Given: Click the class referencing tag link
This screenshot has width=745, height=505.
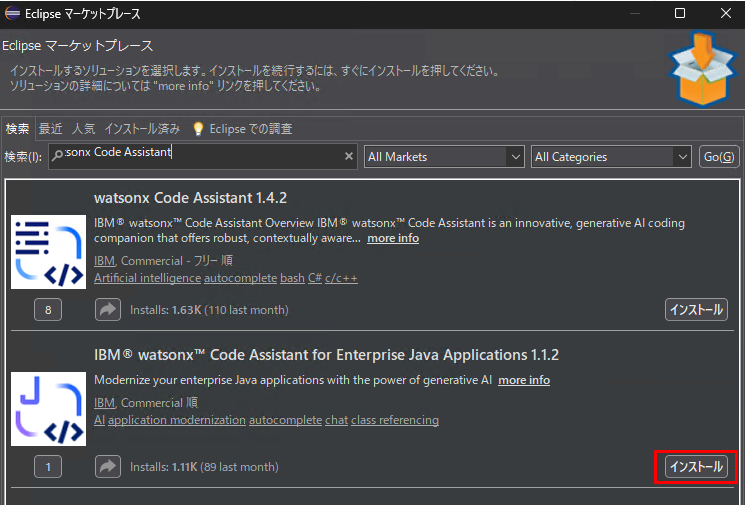Looking at the screenshot, I should pos(395,420).
